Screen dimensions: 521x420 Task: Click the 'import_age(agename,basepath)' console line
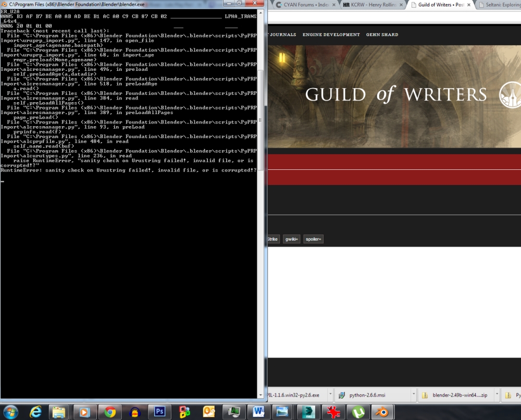pyautogui.click(x=58, y=45)
